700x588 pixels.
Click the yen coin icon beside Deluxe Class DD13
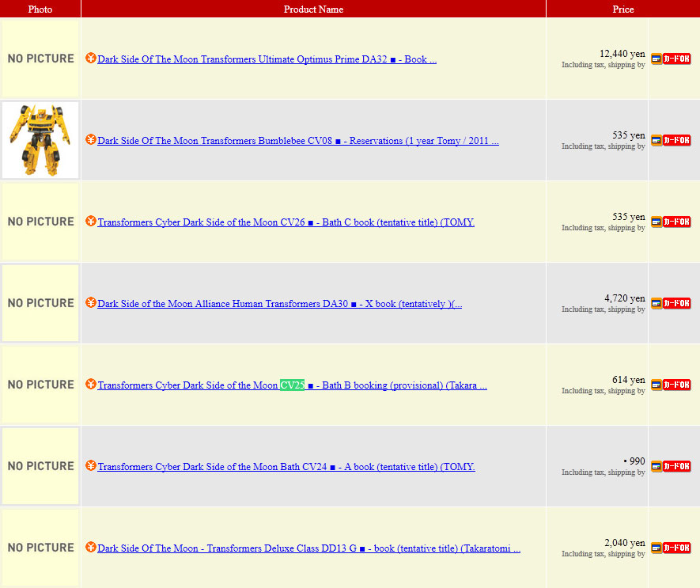click(91, 548)
